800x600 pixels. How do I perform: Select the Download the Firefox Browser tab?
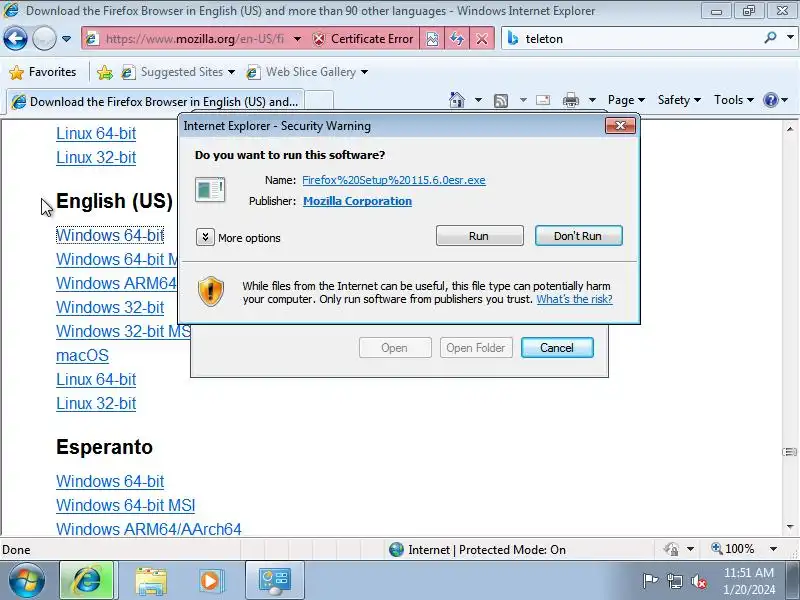155,102
